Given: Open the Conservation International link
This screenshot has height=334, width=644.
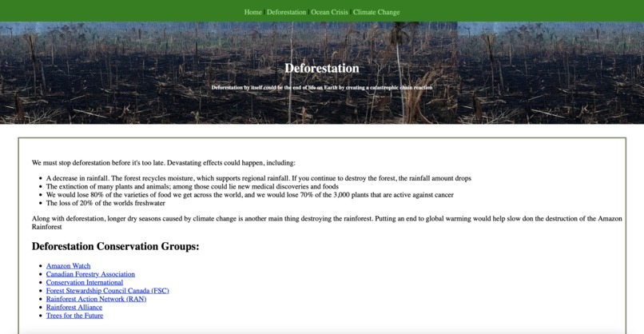Looking at the screenshot, I should coord(85,282).
